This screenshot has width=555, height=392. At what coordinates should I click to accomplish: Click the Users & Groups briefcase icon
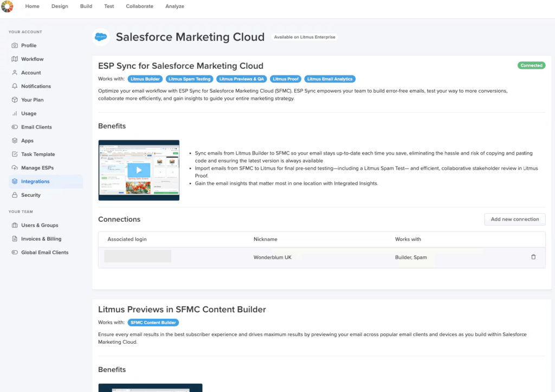click(x=15, y=225)
